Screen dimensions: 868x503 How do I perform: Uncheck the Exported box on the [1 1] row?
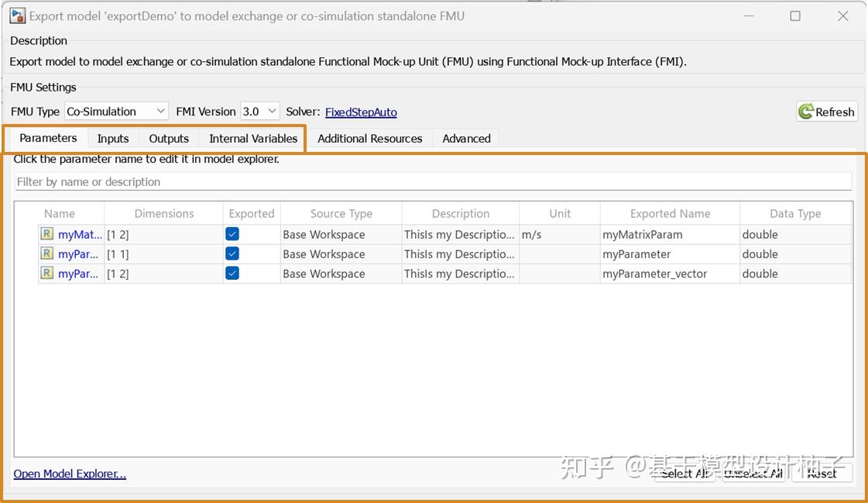click(x=232, y=253)
